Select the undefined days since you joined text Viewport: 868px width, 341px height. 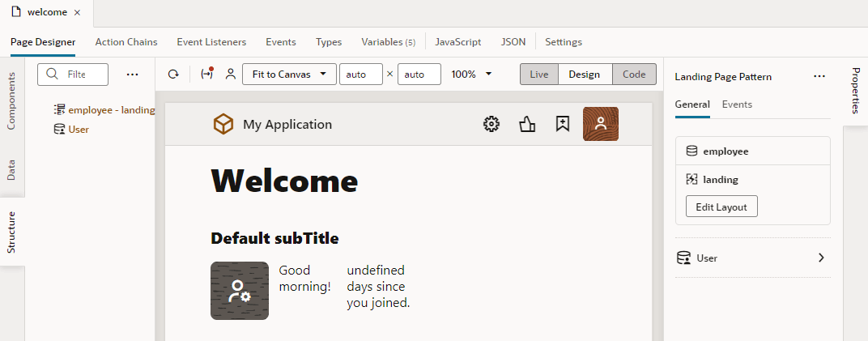378,287
